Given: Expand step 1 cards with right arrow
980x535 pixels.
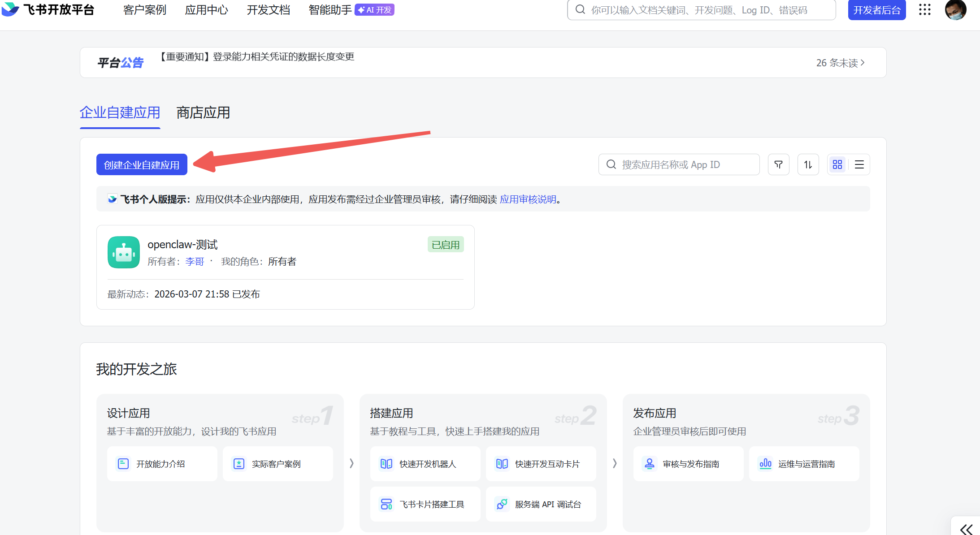Looking at the screenshot, I should click(x=351, y=463).
